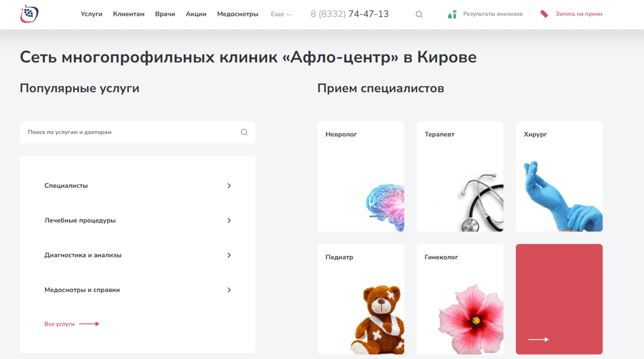Open Медосмотры in the top navigation

coord(238,14)
